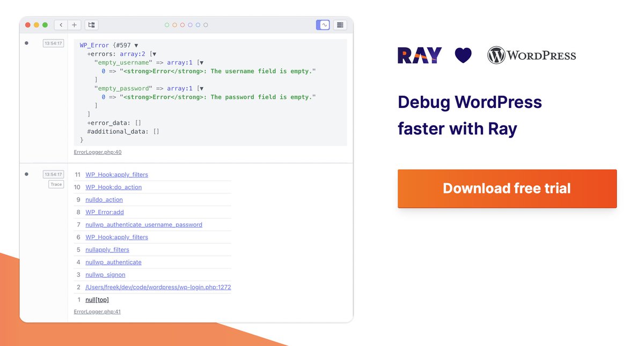Open WP_Hook:do_action trace frame
Viewport: 644px width, 346px height.
pos(113,187)
